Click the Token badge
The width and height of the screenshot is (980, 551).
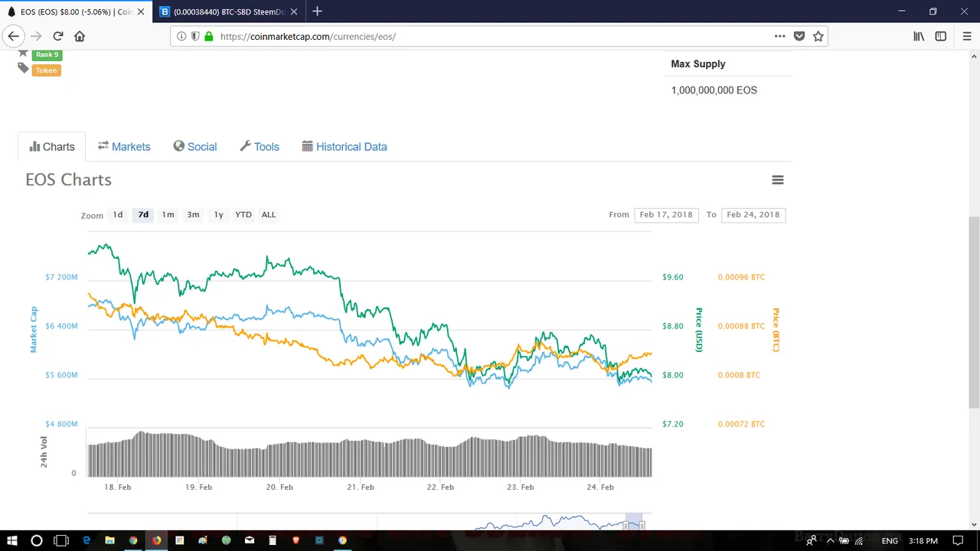pyautogui.click(x=46, y=70)
